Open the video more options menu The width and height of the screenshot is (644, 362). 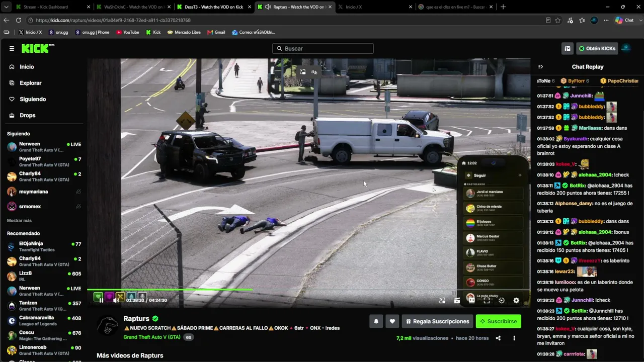[514, 338]
